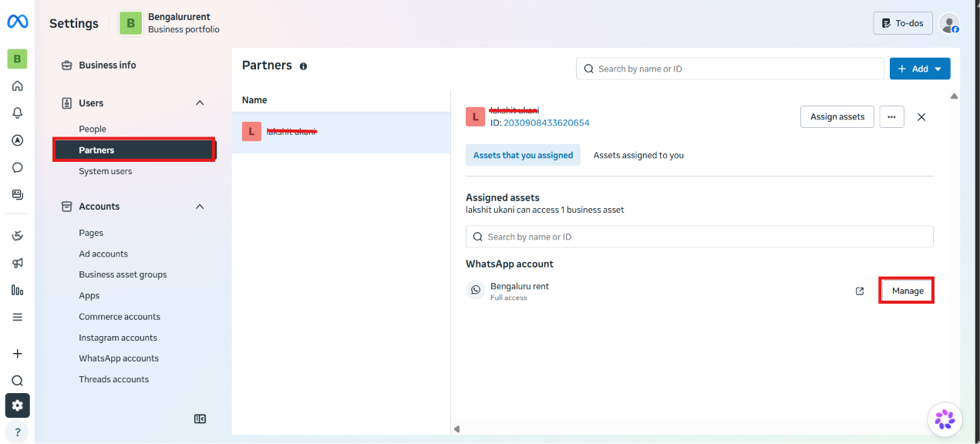Collapse the settings menu with the panel icon

200,419
